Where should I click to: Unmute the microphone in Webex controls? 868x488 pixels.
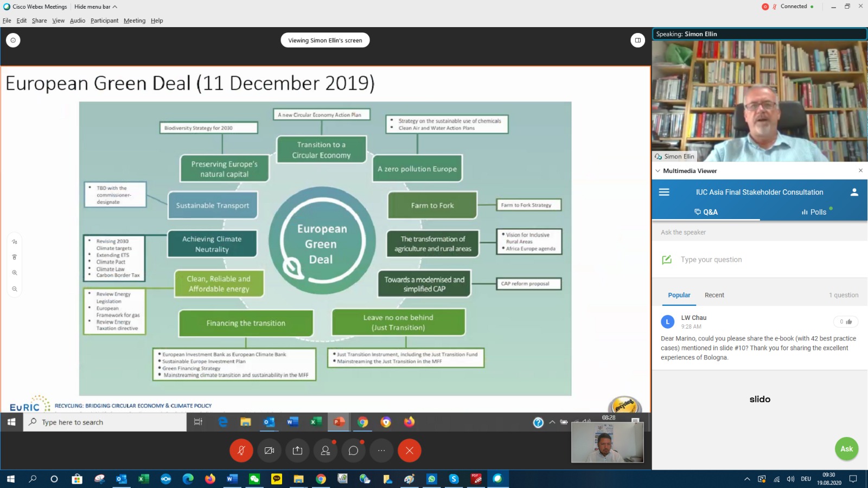(241, 451)
